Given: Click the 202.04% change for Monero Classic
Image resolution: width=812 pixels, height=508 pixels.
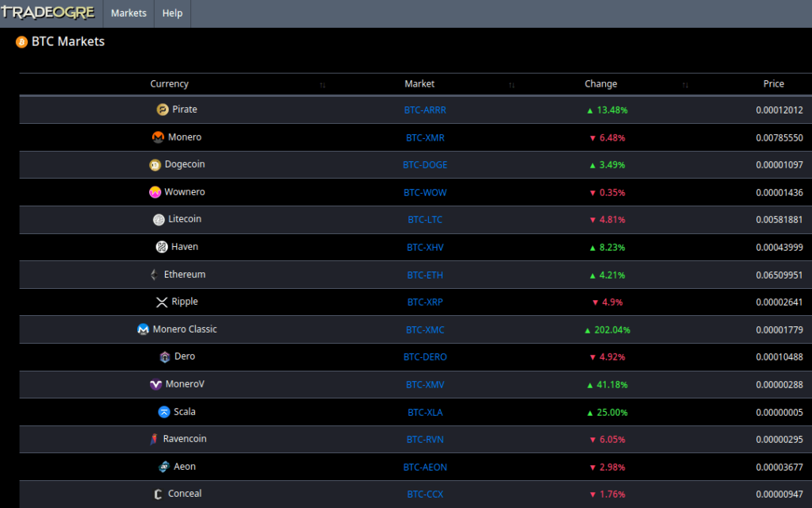Looking at the screenshot, I should [x=607, y=330].
